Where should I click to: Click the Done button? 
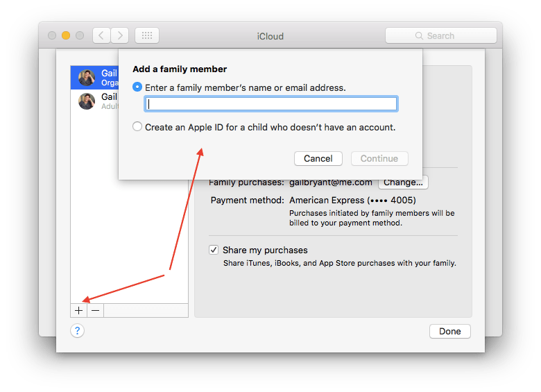coord(450,331)
